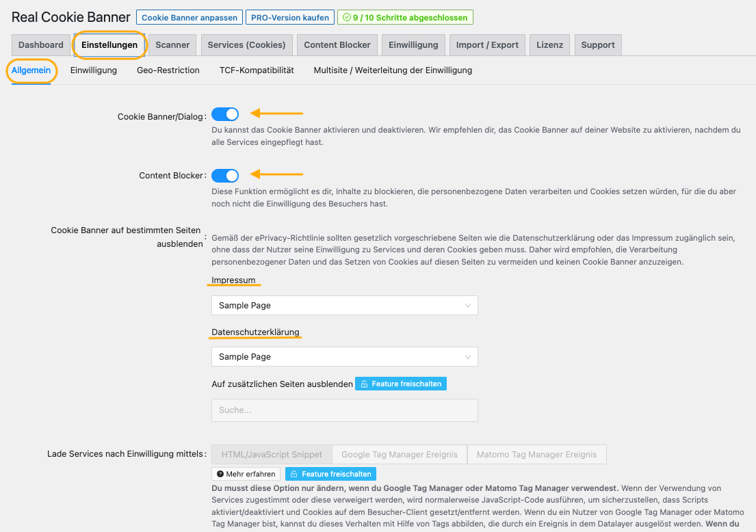The height and width of the screenshot is (532, 756).
Task: Open the Einwilligung sub-tab under Einstellungen
Action: point(94,70)
